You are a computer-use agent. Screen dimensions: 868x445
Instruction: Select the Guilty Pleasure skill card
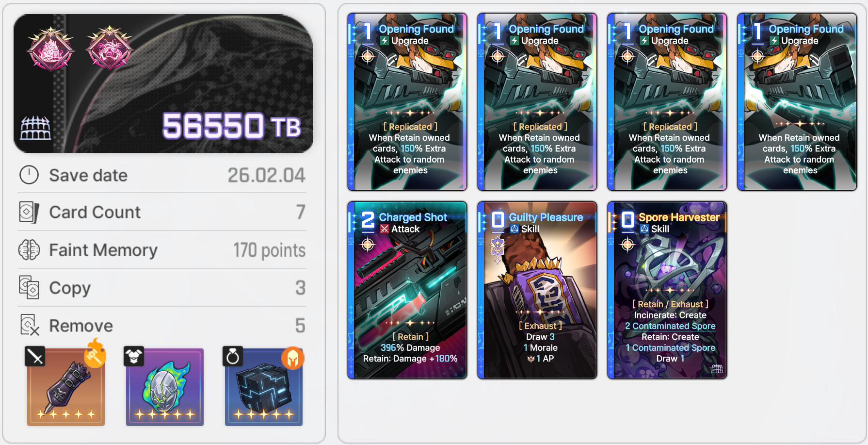(537, 290)
